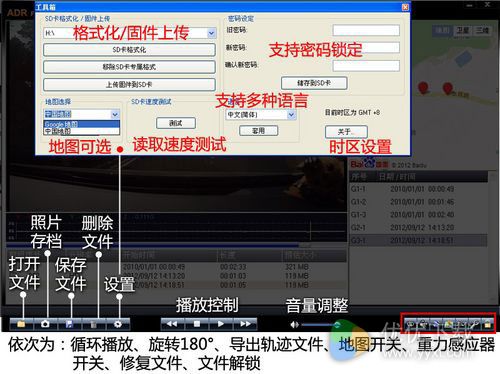
Task: Mute audio via the speaker icon
Action: pyautogui.click(x=294, y=324)
